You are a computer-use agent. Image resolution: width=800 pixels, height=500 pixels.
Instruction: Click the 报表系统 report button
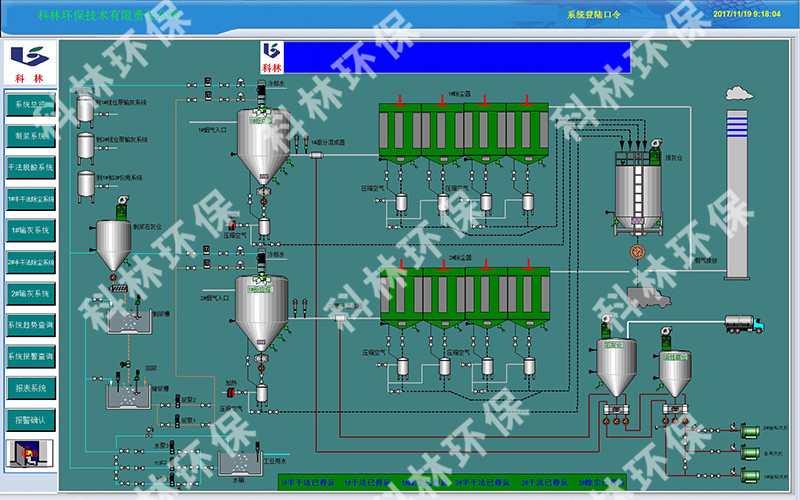tap(30, 388)
